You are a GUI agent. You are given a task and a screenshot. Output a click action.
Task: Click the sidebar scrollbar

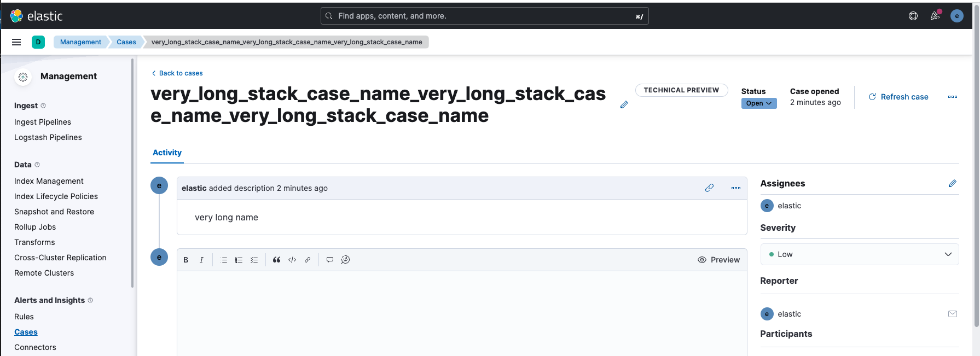point(132,173)
